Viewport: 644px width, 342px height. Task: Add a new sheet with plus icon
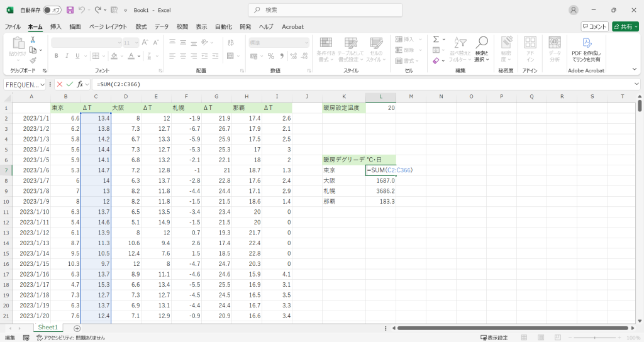(x=77, y=328)
